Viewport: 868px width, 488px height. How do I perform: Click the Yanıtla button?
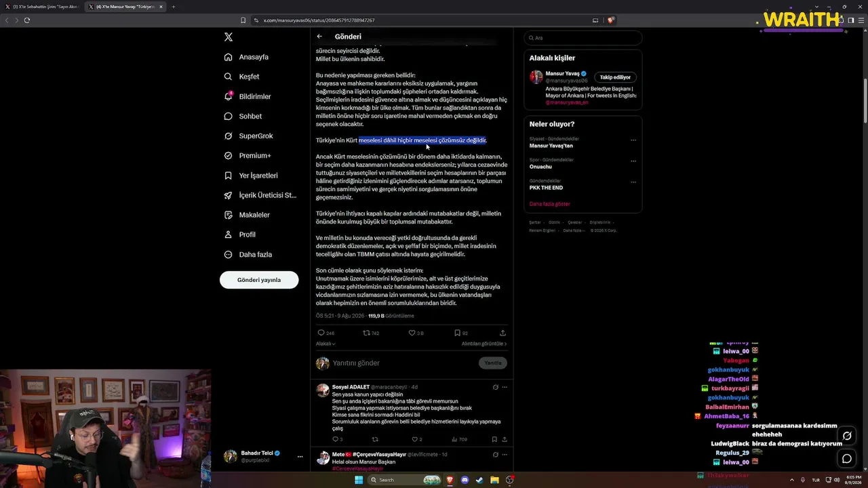coord(493,363)
